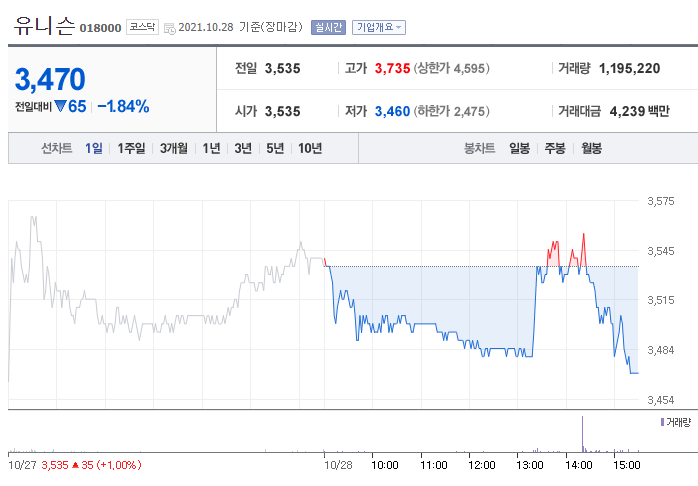Click the lower limit text 하한가 2,475
The height and width of the screenshot is (486, 698).
coord(452,111)
